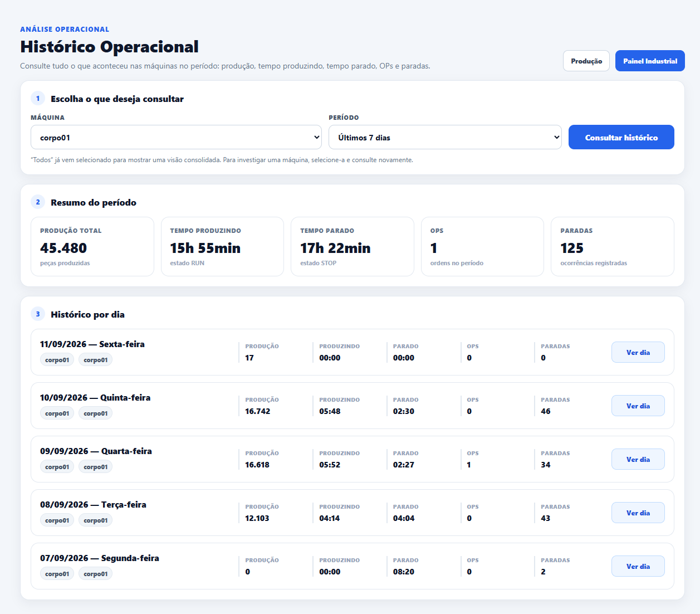
Task: Select Ver dia for 08/09/2026 Terça-feira
Action: [x=638, y=513]
